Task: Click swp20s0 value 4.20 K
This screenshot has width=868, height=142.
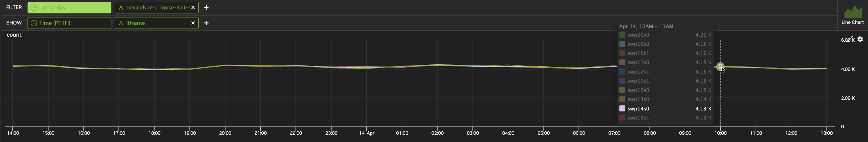Action: pos(703,35)
